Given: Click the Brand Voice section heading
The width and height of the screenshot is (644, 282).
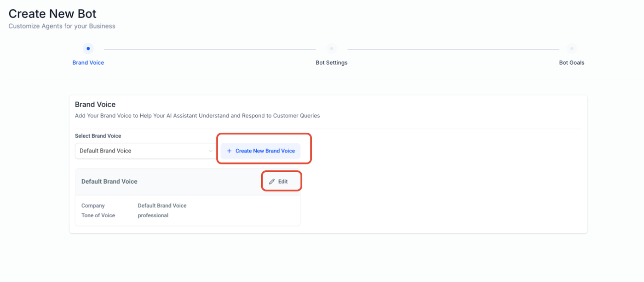Looking at the screenshot, I should click(95, 104).
